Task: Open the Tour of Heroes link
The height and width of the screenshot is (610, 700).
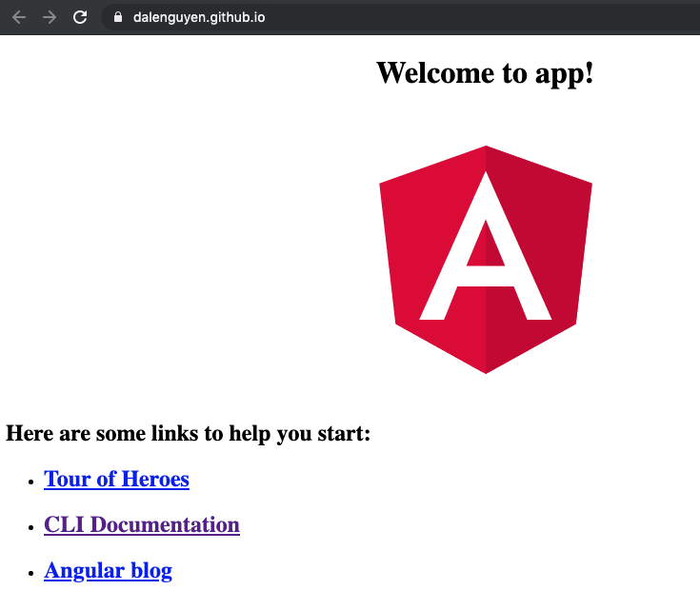Action: click(x=116, y=479)
